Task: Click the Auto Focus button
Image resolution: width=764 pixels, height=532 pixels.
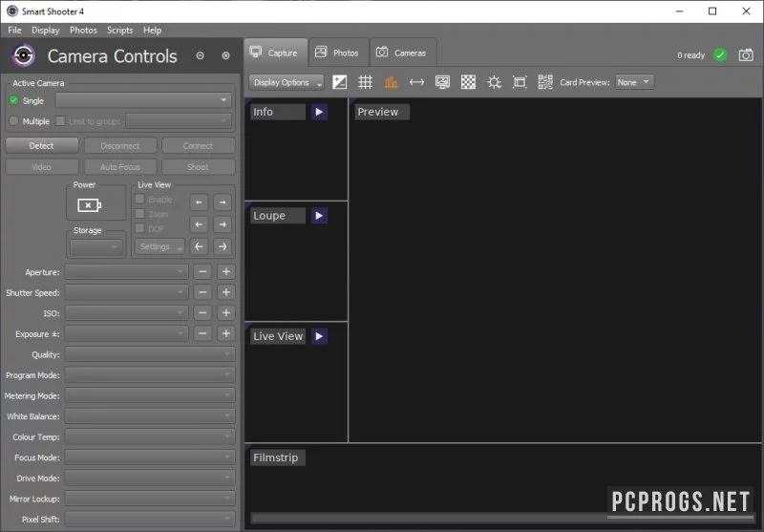Action: [120, 166]
